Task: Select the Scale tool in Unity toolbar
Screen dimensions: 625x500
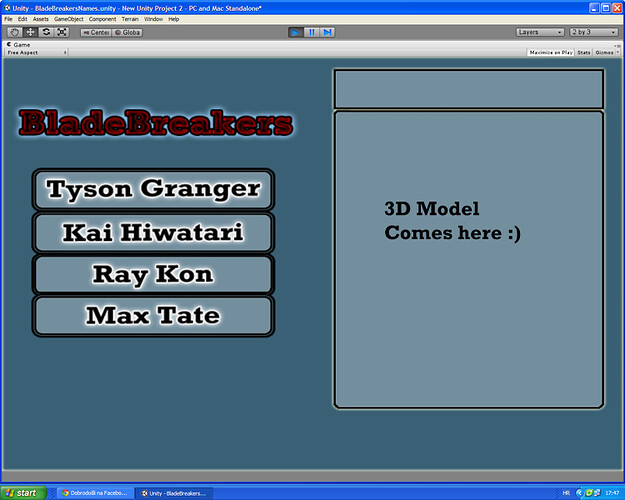Action: pos(61,32)
